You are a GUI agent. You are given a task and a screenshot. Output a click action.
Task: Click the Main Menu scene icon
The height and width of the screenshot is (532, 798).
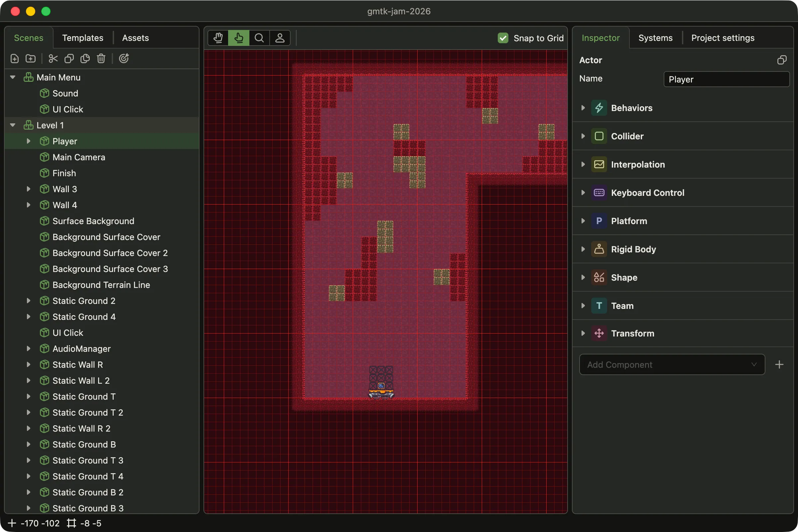[29, 77]
